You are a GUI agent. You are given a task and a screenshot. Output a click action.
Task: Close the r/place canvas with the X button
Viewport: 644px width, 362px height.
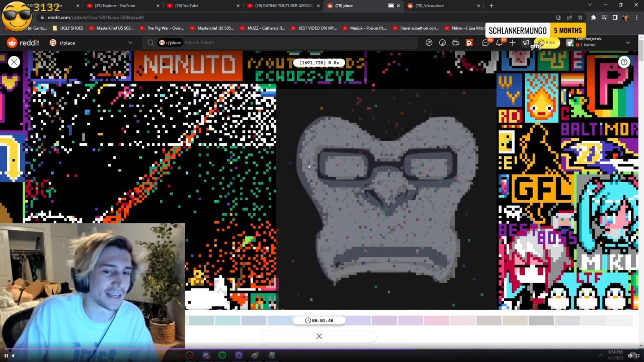(14, 62)
